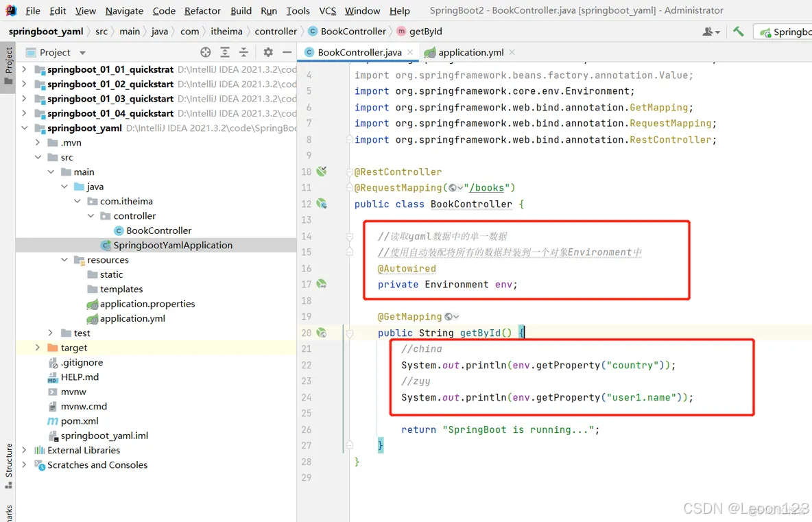Click springboot_yaml in breadcrumb bar

click(x=45, y=32)
